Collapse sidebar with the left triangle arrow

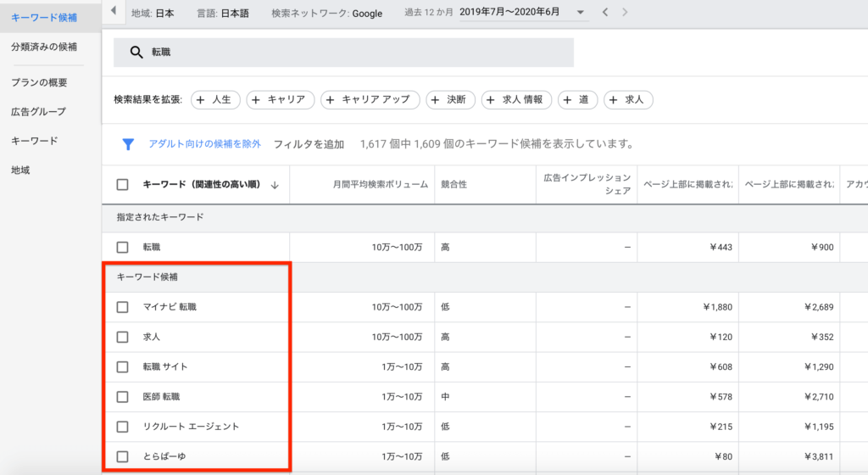click(x=114, y=11)
